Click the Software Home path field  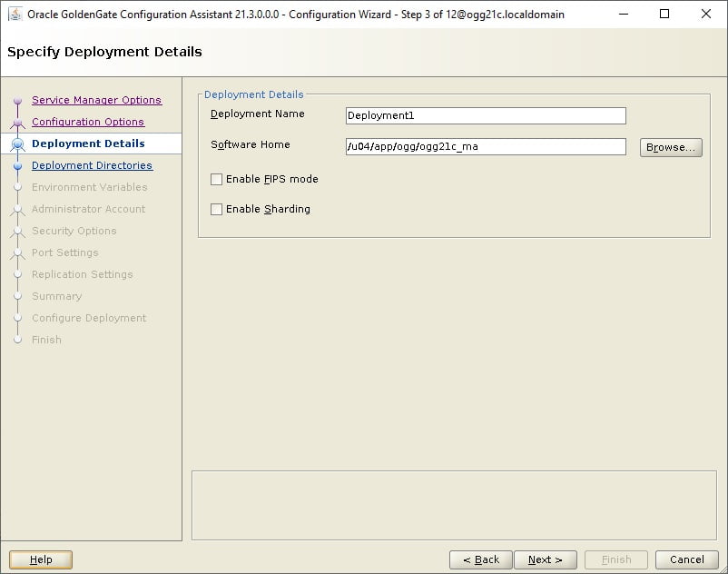click(x=486, y=147)
